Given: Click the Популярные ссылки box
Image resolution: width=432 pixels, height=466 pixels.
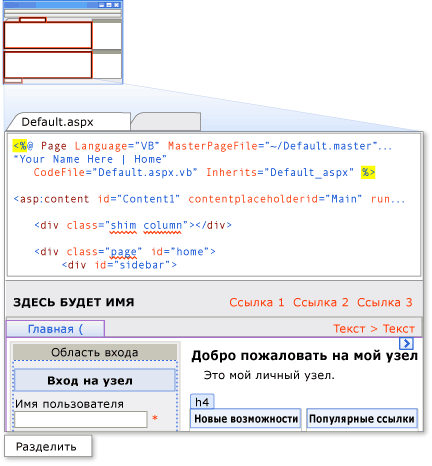Looking at the screenshot, I should point(362,419).
